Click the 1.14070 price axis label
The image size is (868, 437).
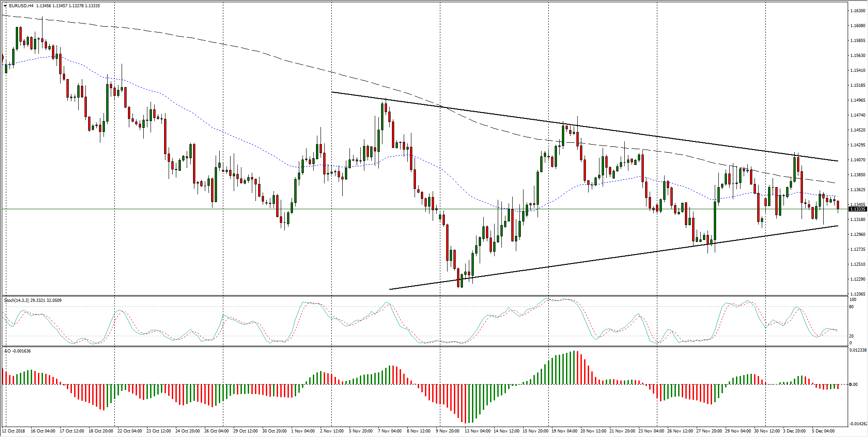click(x=858, y=160)
